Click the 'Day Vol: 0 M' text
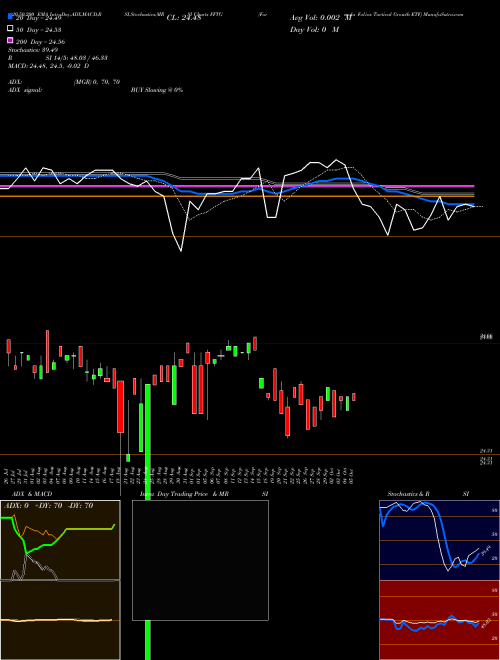 coord(314,29)
